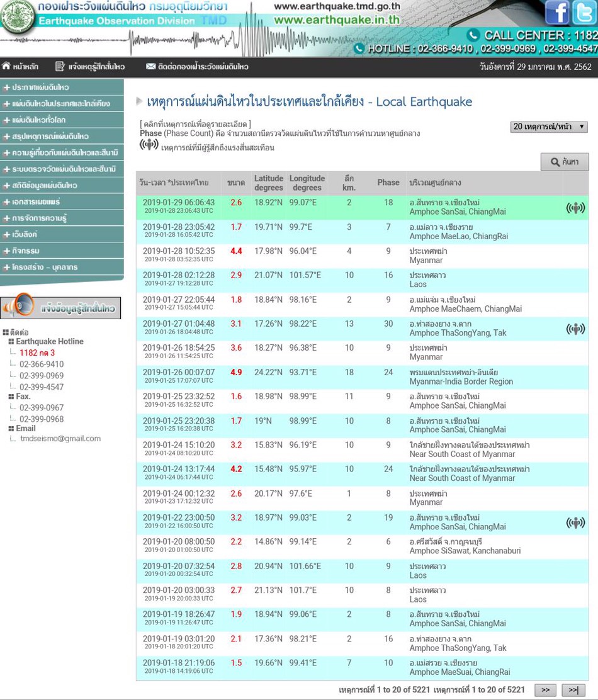598x700 pixels.
Task: Open the events-per-page dropdown
Action: (x=549, y=127)
